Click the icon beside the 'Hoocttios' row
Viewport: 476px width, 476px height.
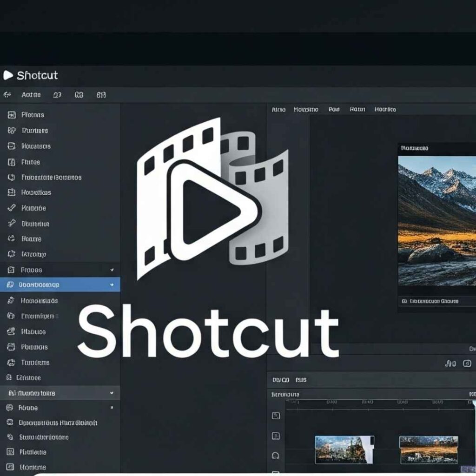pos(12,192)
